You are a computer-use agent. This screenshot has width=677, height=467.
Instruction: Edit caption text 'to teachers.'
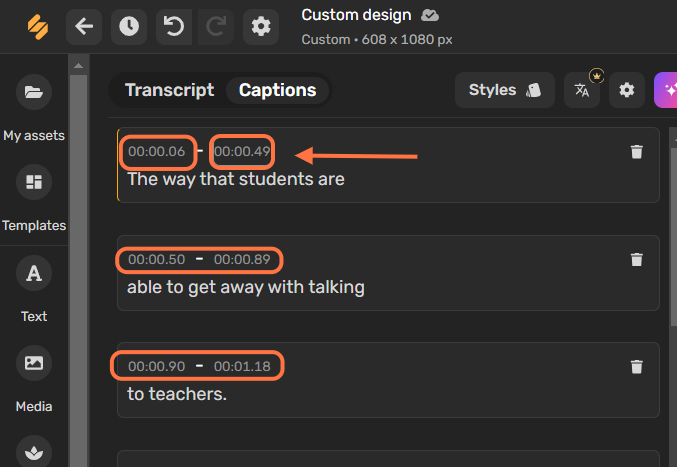pos(177,394)
